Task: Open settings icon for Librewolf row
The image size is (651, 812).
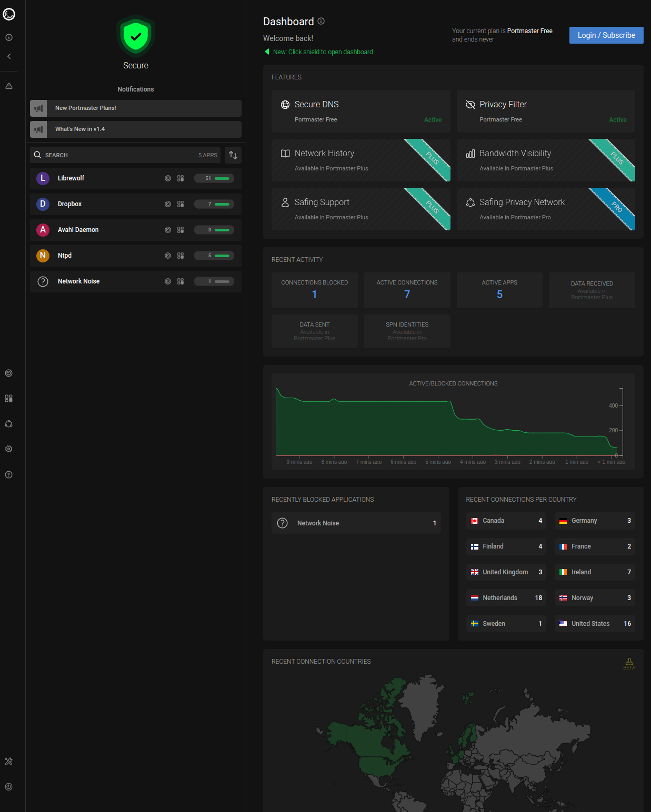Action: tap(181, 178)
